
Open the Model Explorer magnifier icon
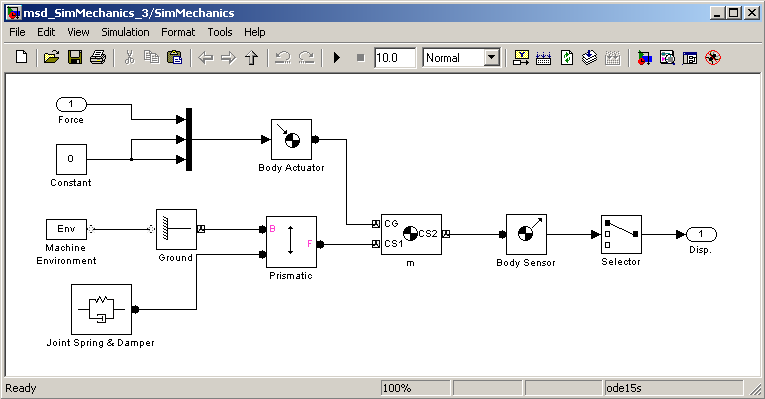pyautogui.click(x=667, y=58)
